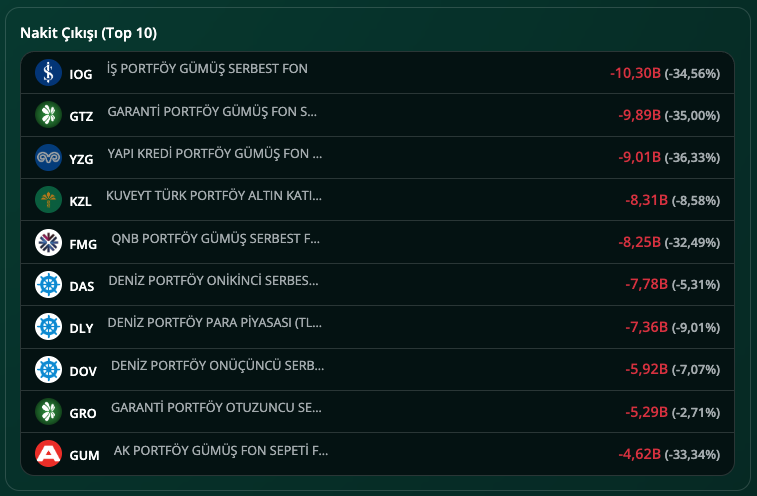This screenshot has width=757, height=496.
Task: Click the (-7,07%) percentage
Action: point(696,370)
